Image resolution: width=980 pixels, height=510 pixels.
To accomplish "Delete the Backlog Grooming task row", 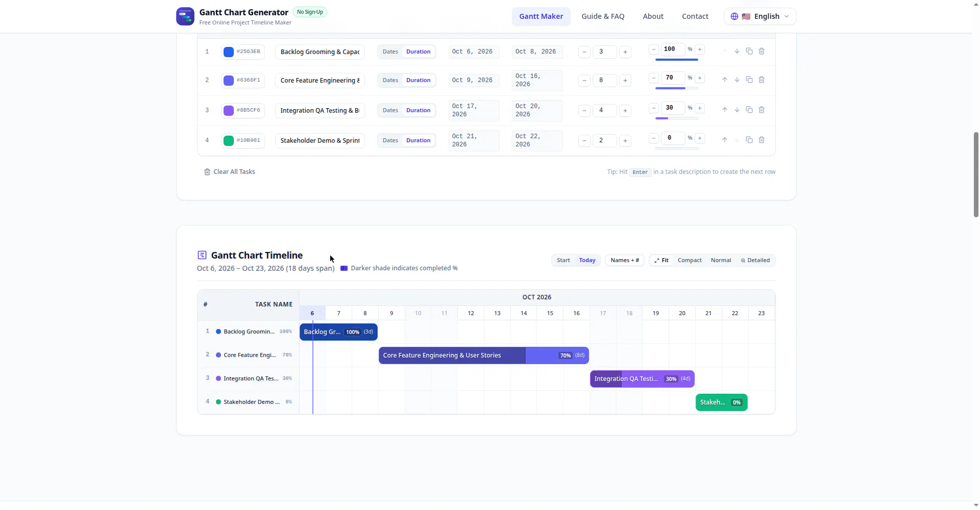I will 762,52.
